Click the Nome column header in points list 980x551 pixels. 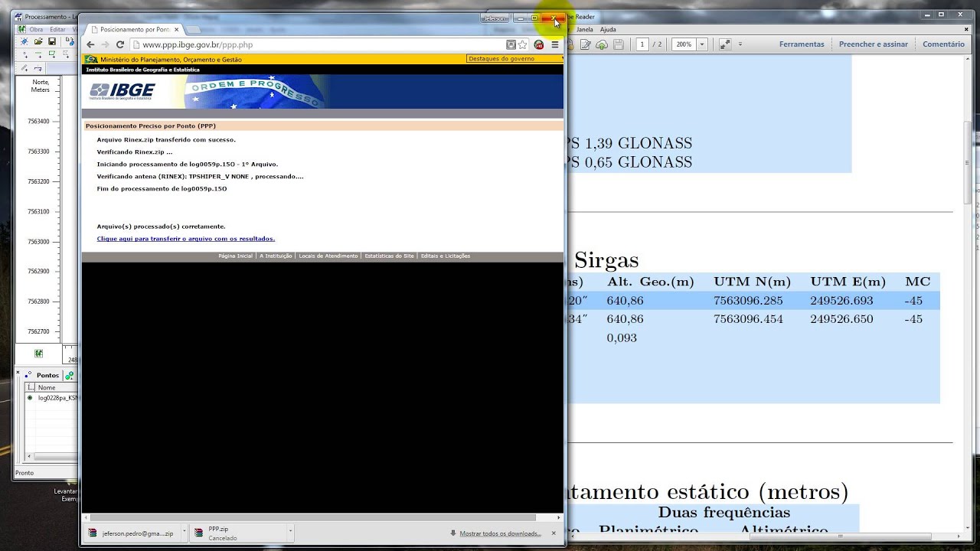[x=57, y=388]
